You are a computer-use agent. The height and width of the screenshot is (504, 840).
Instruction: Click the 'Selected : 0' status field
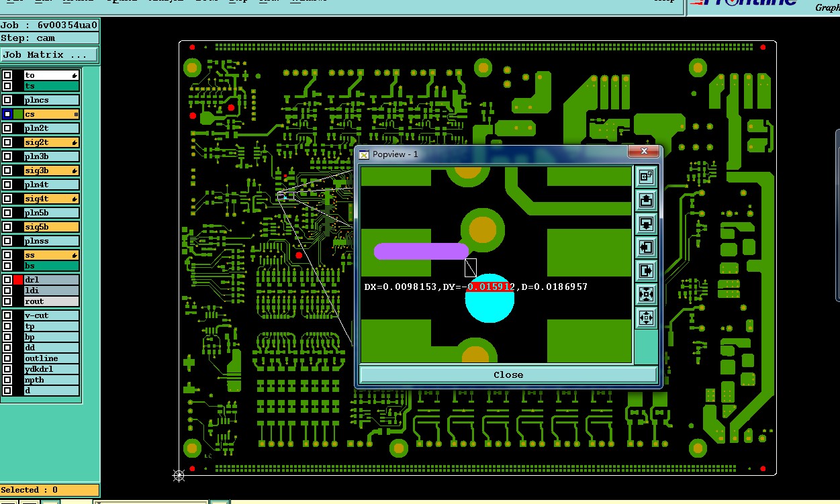coord(50,490)
